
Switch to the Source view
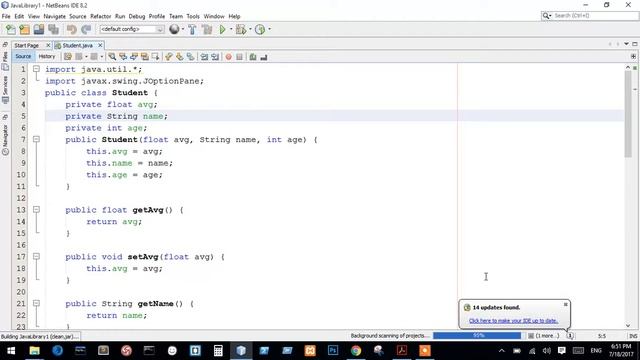click(23, 56)
